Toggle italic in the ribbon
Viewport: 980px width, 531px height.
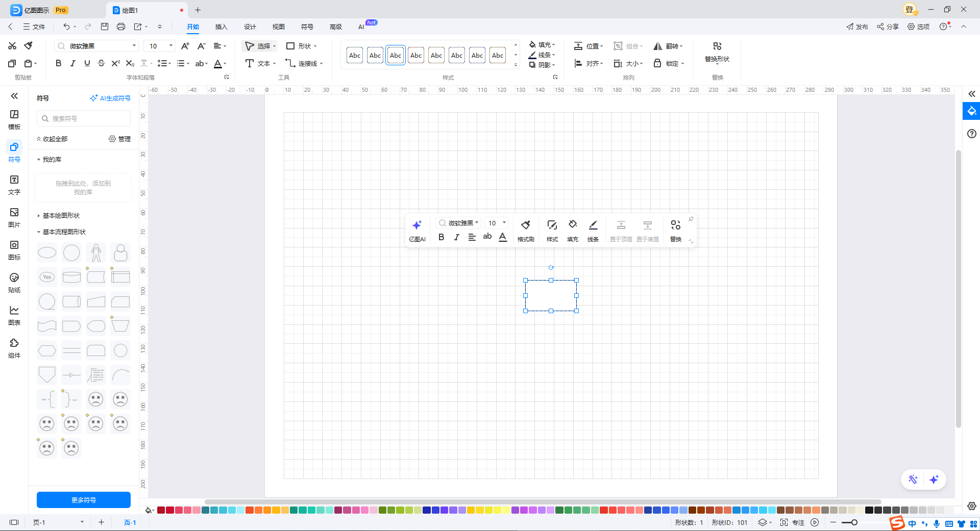click(x=72, y=63)
